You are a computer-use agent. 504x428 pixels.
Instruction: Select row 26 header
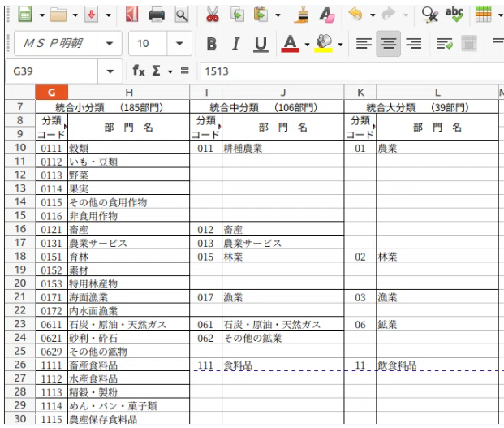coord(18,366)
